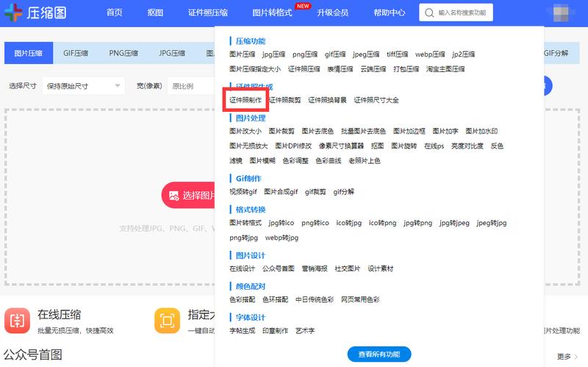
Task: Open tiff压缩 link
Action: [398, 54]
